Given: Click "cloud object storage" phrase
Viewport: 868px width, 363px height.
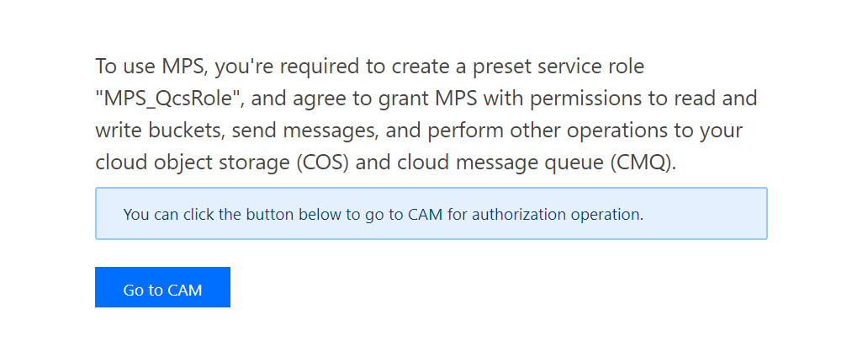Looking at the screenshot, I should (x=193, y=163).
